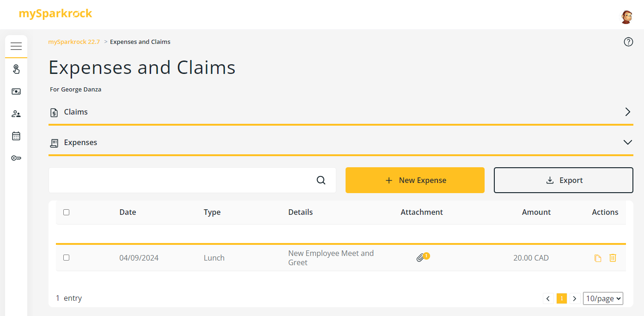Tick the select-all checkbox in table header
This screenshot has height=316, width=644.
coord(66,213)
